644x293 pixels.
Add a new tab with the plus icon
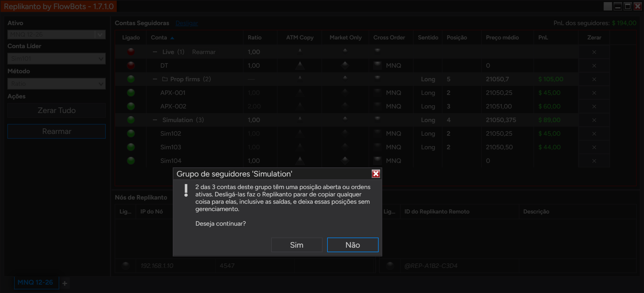tap(65, 283)
